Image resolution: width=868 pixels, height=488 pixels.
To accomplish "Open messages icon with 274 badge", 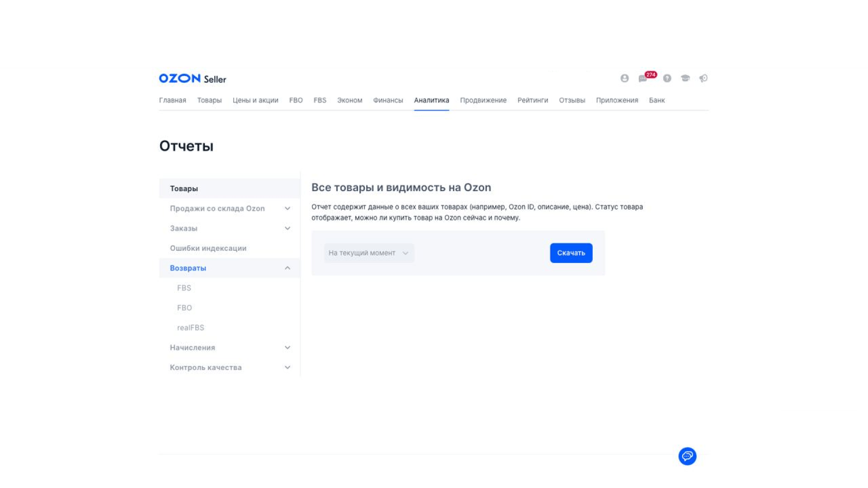I will point(646,77).
